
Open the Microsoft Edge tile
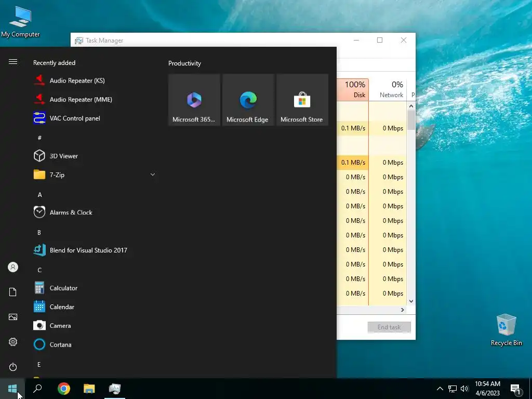(x=248, y=100)
